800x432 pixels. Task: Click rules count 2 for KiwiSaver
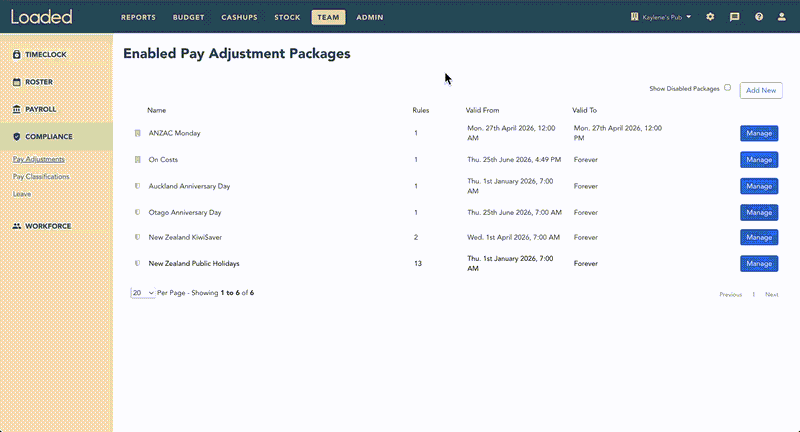(x=416, y=237)
